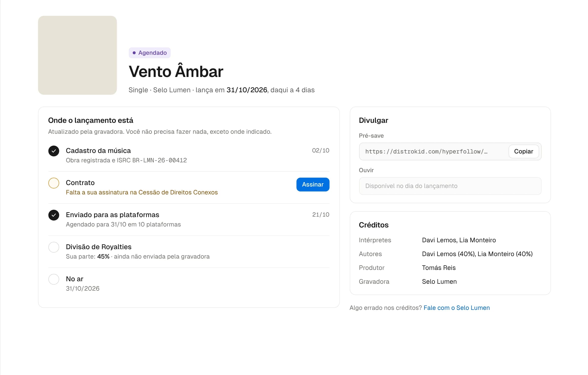Click the release date 31/10/2026 in header
Viewport: 588px width, 375px height.
pyautogui.click(x=247, y=90)
